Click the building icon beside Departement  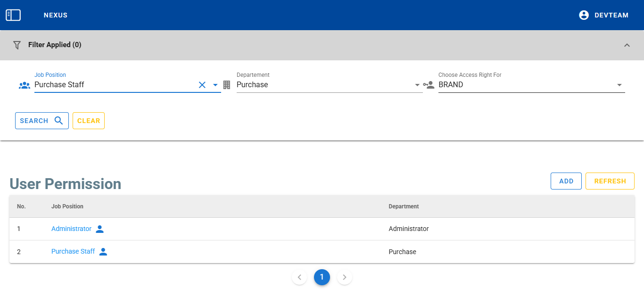[227, 85]
